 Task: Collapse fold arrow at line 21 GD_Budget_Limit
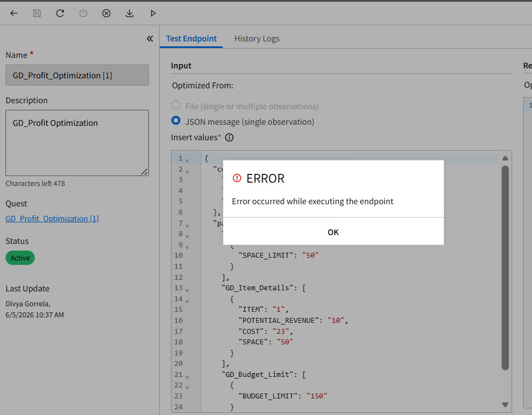pyautogui.click(x=187, y=376)
